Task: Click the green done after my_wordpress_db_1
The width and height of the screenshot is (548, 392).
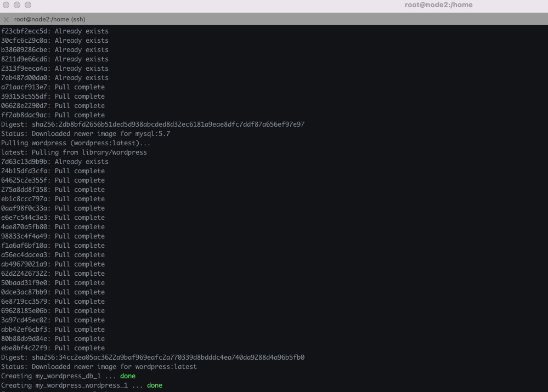Action: [127, 376]
